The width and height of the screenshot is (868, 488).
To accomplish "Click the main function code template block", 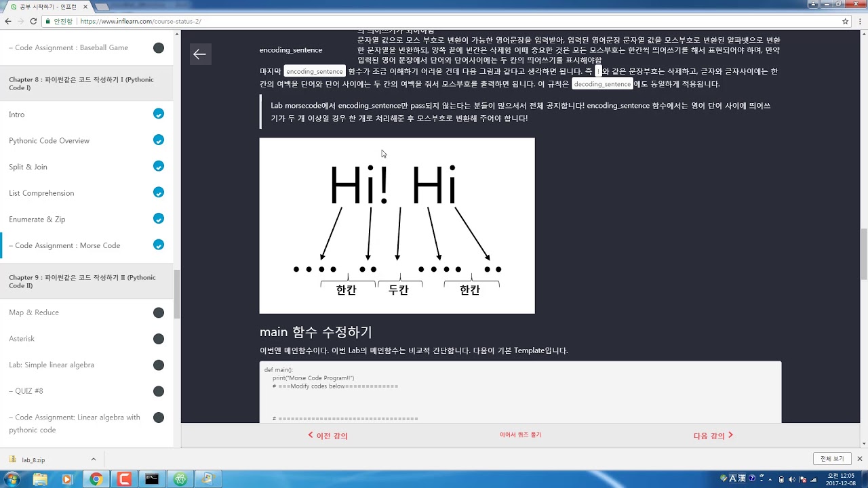I will tap(520, 392).
